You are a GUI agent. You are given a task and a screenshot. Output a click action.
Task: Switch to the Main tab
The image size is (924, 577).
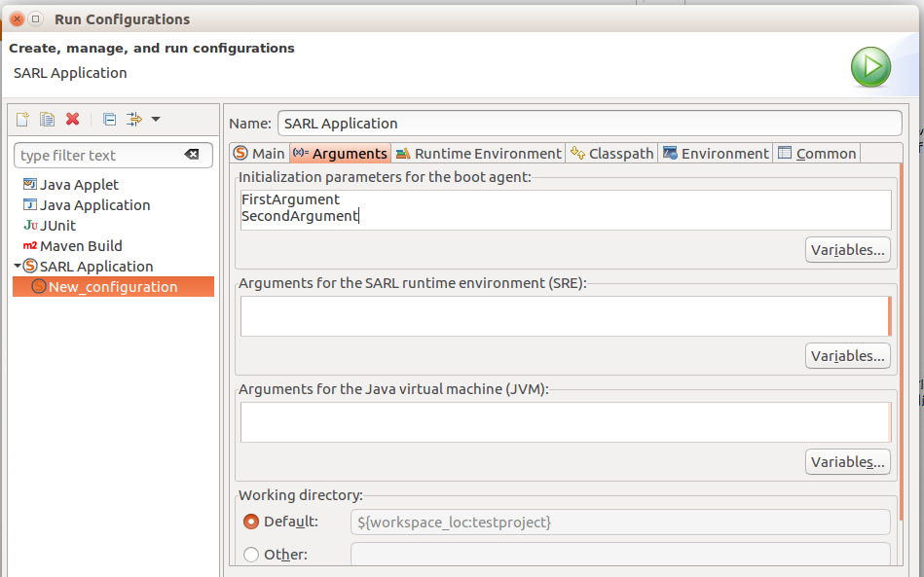click(x=259, y=154)
